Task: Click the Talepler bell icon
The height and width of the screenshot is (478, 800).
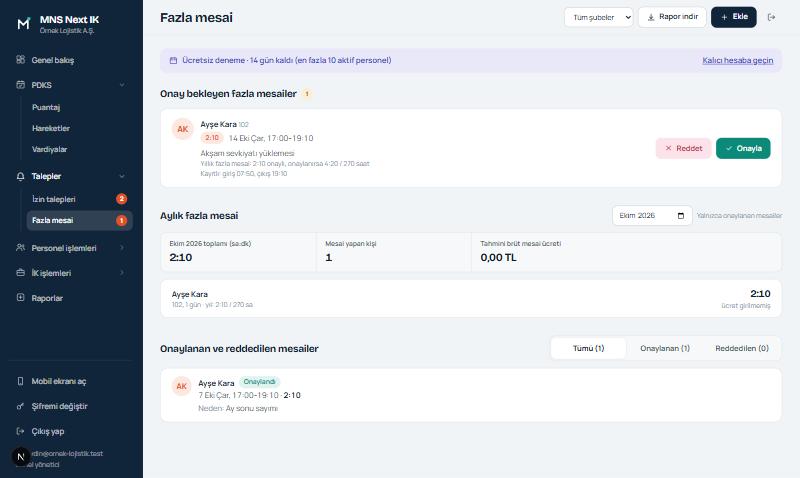Action: click(20, 176)
